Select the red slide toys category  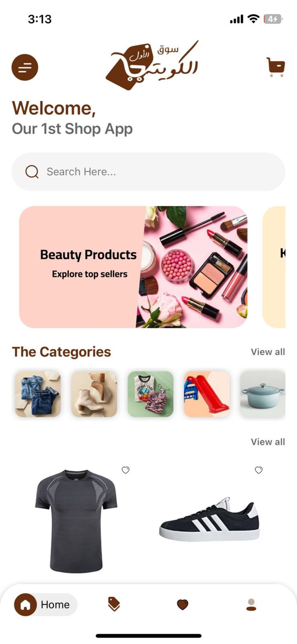tap(207, 394)
